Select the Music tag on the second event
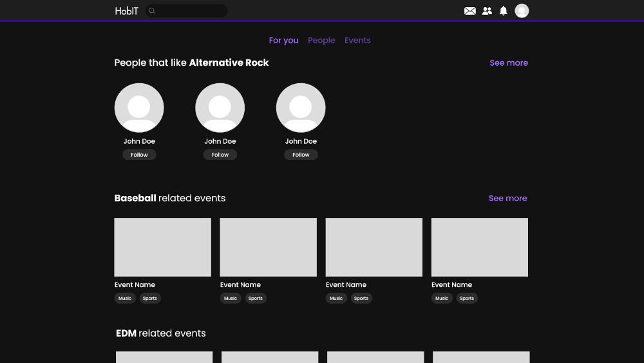 coord(231,299)
